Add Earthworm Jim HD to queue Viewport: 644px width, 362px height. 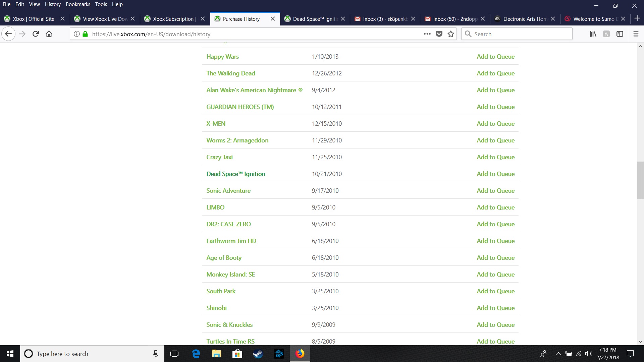point(495,241)
